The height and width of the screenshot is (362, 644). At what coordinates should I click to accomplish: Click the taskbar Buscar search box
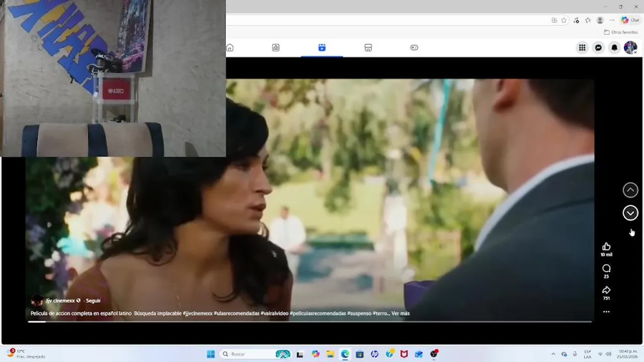tap(257, 354)
